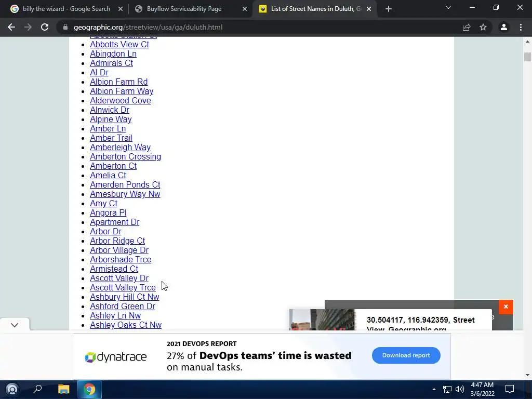Click the browser forward arrow

[28, 27]
